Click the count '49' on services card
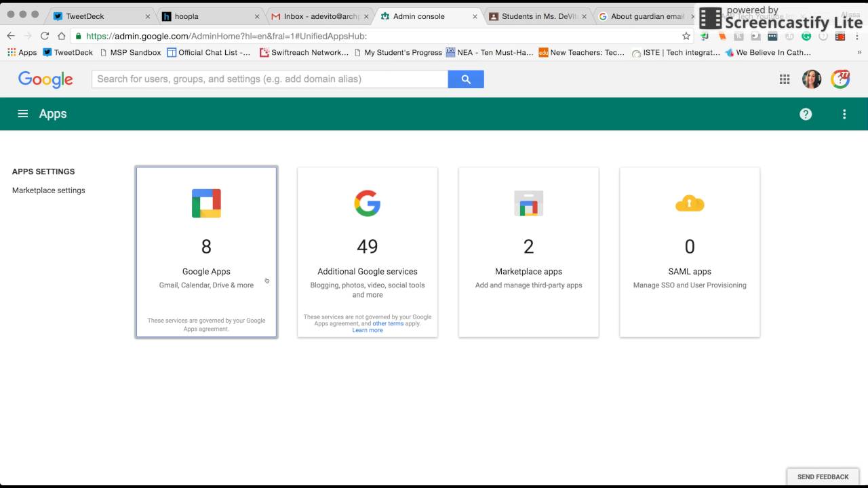Viewport: 868px width, 488px height. click(368, 247)
